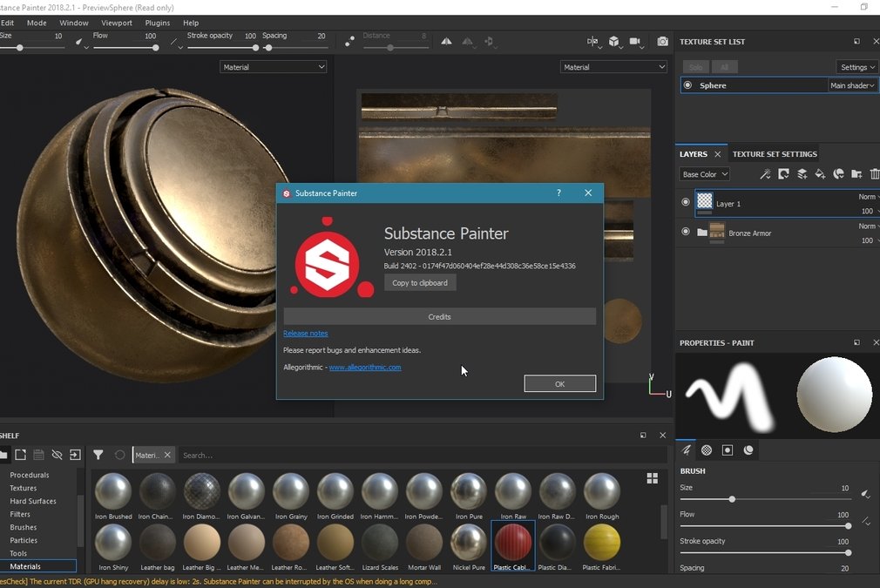The image size is (880, 588).
Task: Add a new paint layer icon
Action: (802, 174)
